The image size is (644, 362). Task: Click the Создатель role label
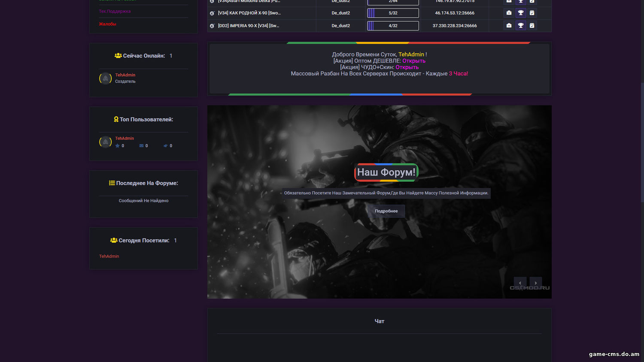125,81
